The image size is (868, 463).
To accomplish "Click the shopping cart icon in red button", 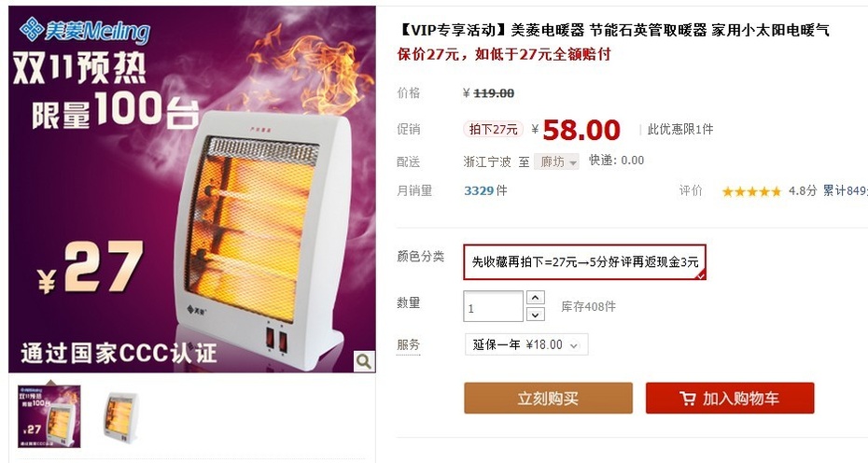I will 687,399.
